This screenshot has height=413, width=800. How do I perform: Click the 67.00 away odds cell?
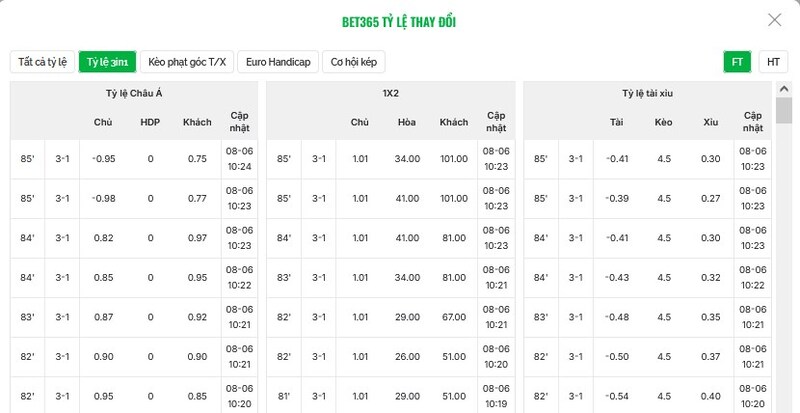[454, 317]
